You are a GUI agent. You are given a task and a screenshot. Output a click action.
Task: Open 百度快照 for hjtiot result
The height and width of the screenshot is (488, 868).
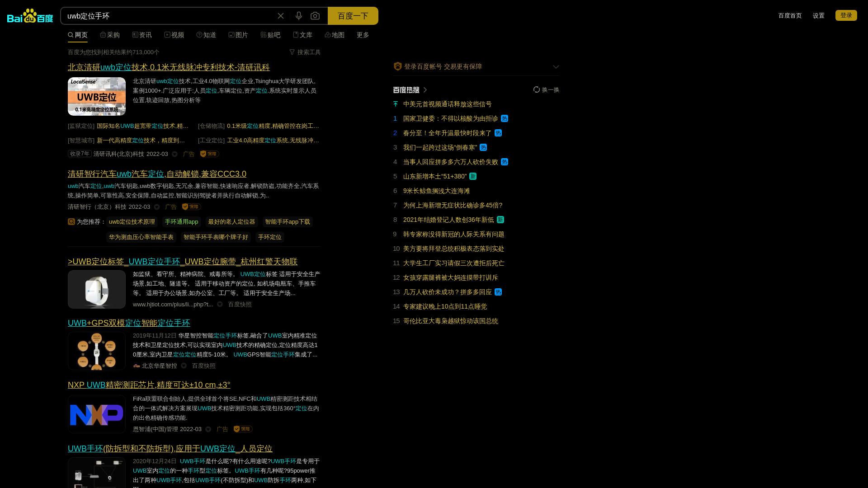coord(240,305)
